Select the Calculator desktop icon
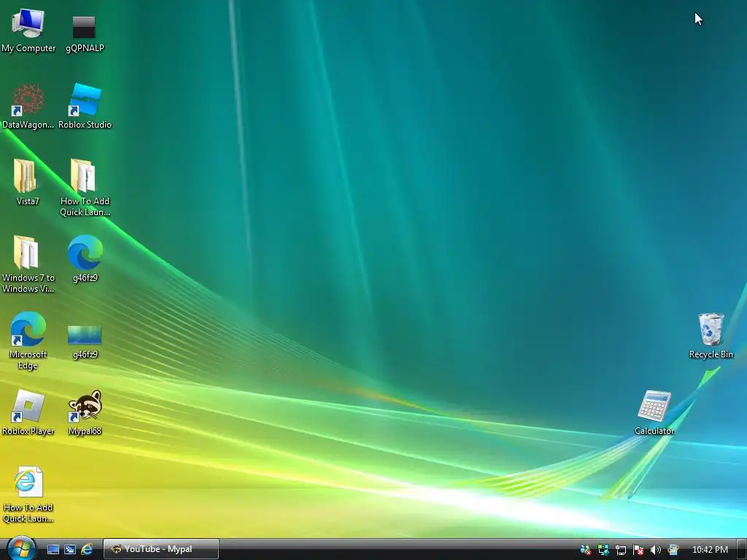 [654, 413]
